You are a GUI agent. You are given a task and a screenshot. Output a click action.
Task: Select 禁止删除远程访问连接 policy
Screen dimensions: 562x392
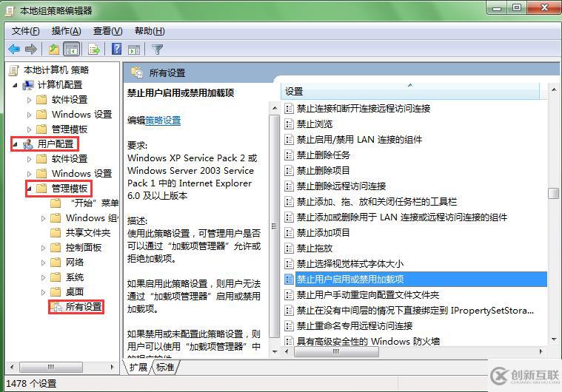coord(341,186)
